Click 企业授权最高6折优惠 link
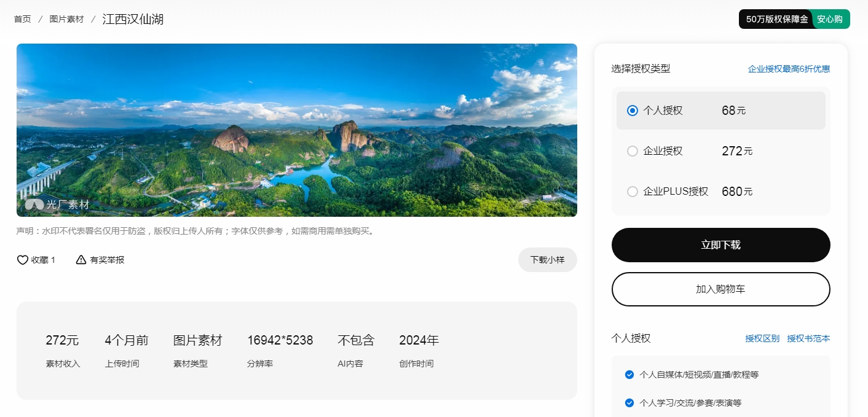The width and height of the screenshot is (868, 417). [x=789, y=69]
